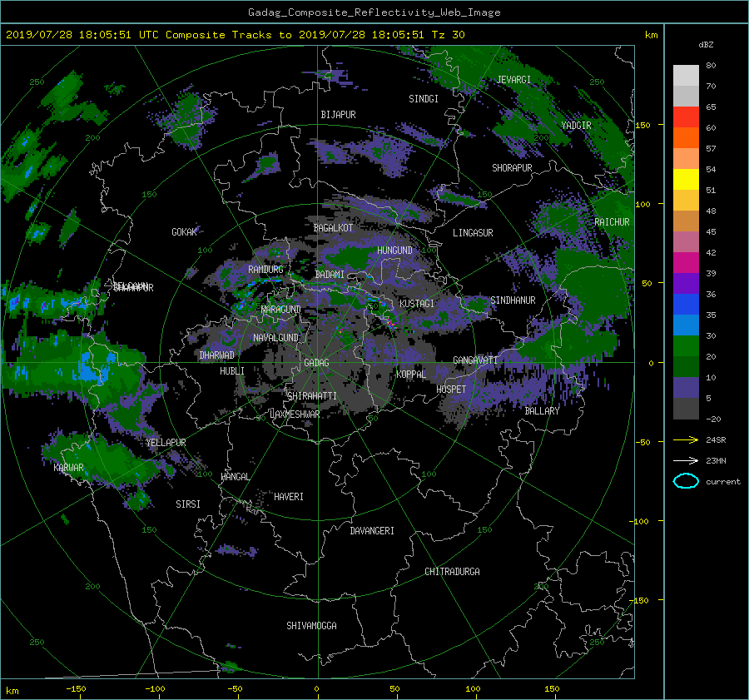Viewport: 749px width, 700px height.
Task: Click the BIJAPUR city label
Action: 338,115
